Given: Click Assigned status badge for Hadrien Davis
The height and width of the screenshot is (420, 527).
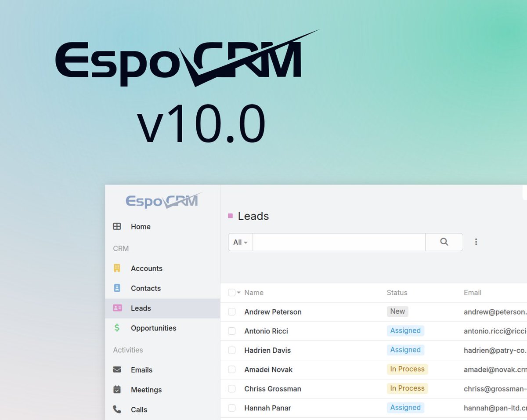Looking at the screenshot, I should (x=405, y=350).
